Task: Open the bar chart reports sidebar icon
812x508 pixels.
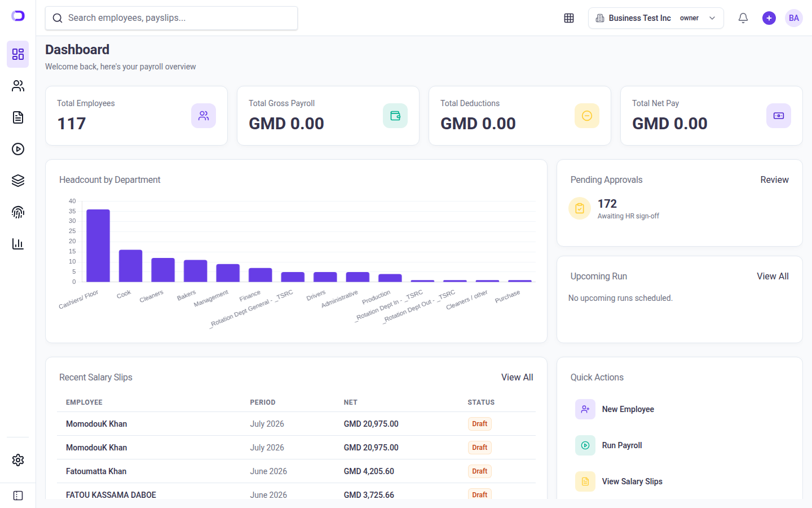Action: [x=18, y=244]
